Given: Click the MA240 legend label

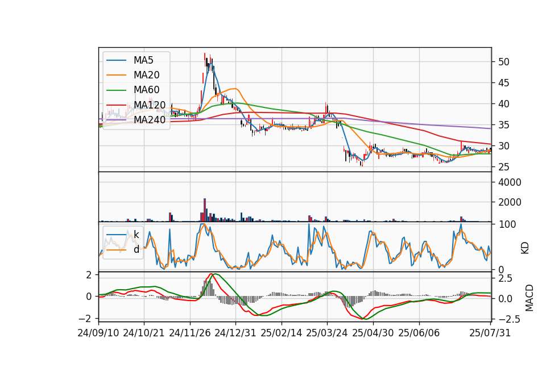Looking at the screenshot, I should point(150,120).
